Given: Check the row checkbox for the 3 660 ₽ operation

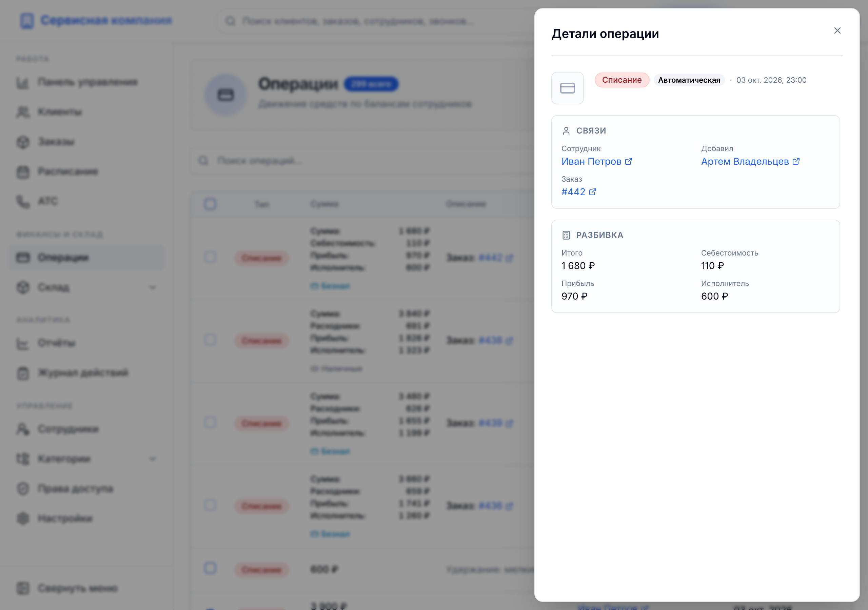Looking at the screenshot, I should (x=210, y=505).
